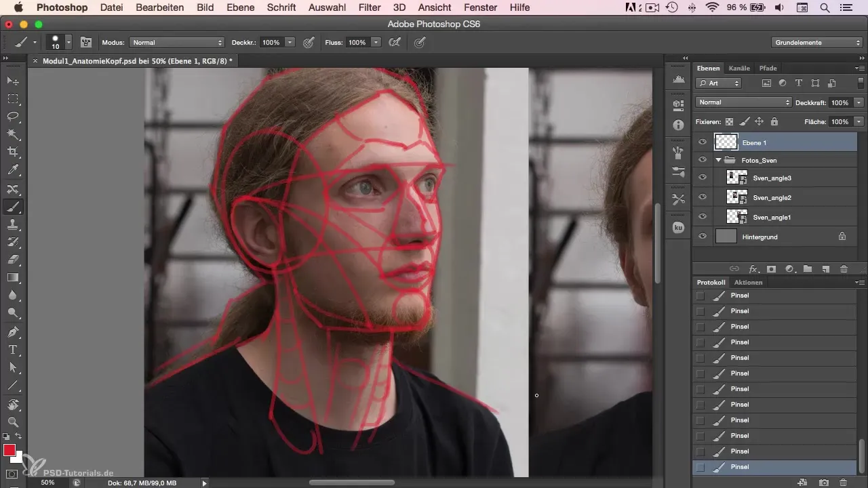Click the zoom percentage field 50%
Screen dimensions: 868x488
click(47, 483)
